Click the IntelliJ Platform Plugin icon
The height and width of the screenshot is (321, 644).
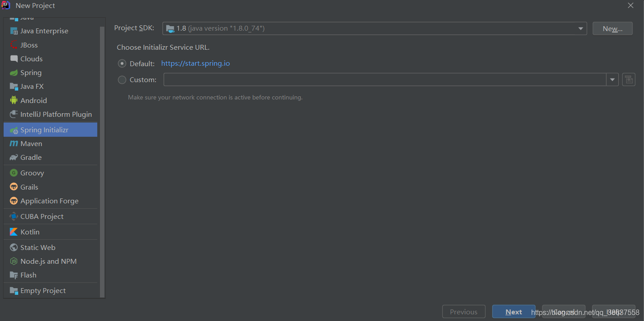coord(14,114)
